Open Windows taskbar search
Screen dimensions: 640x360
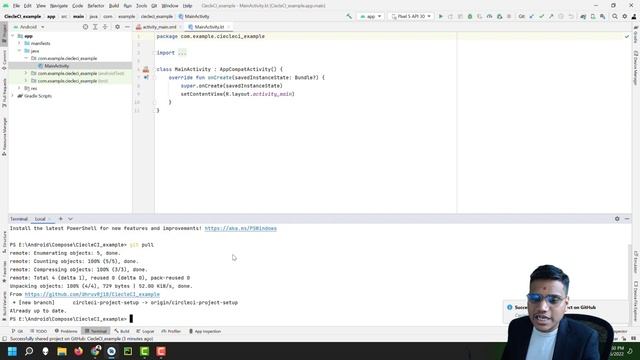29,351
